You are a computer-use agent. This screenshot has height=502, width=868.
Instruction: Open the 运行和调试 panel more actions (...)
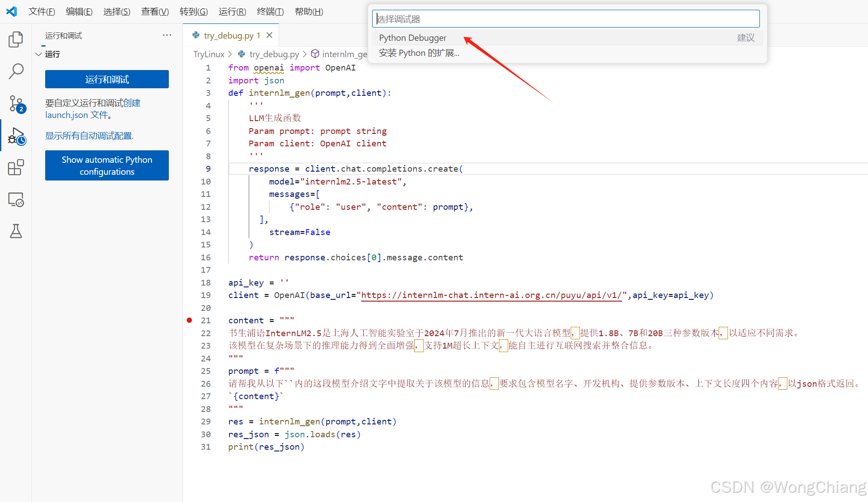[167, 35]
